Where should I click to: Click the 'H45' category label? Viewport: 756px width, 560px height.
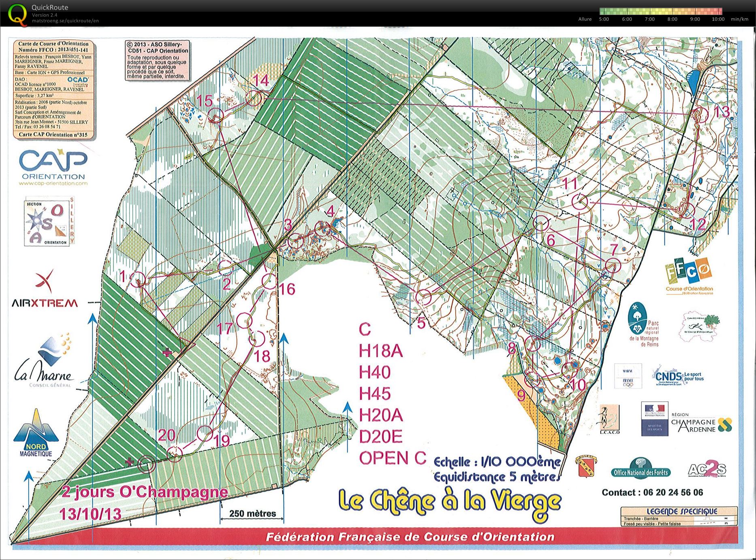(375, 394)
